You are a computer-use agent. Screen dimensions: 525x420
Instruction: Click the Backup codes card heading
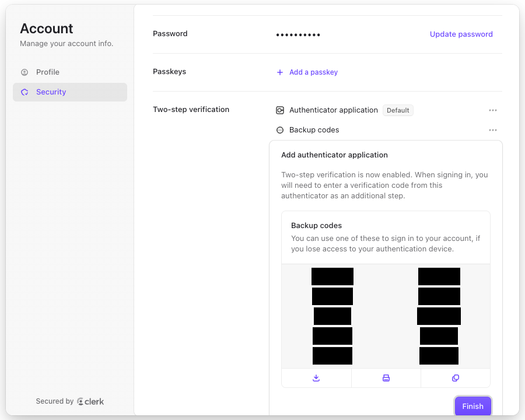coord(316,225)
